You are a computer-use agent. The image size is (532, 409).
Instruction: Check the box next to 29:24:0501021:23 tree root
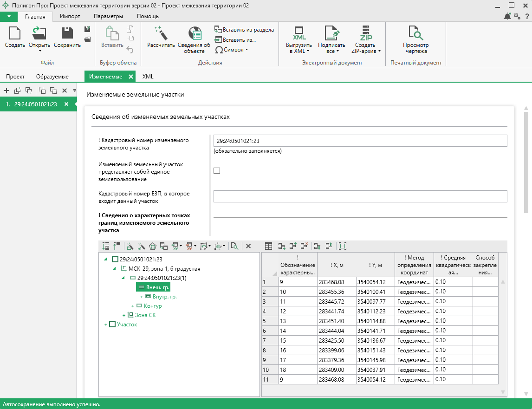pyautogui.click(x=115, y=259)
